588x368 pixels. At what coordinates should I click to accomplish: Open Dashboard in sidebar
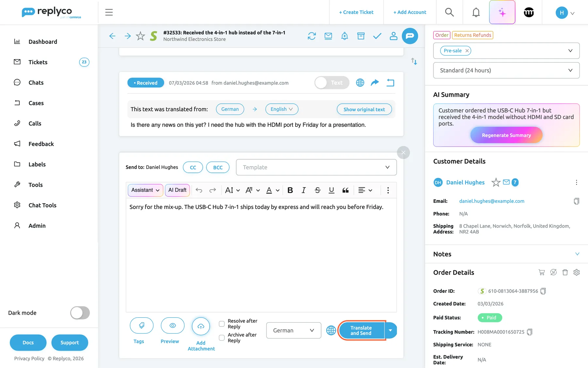click(43, 42)
